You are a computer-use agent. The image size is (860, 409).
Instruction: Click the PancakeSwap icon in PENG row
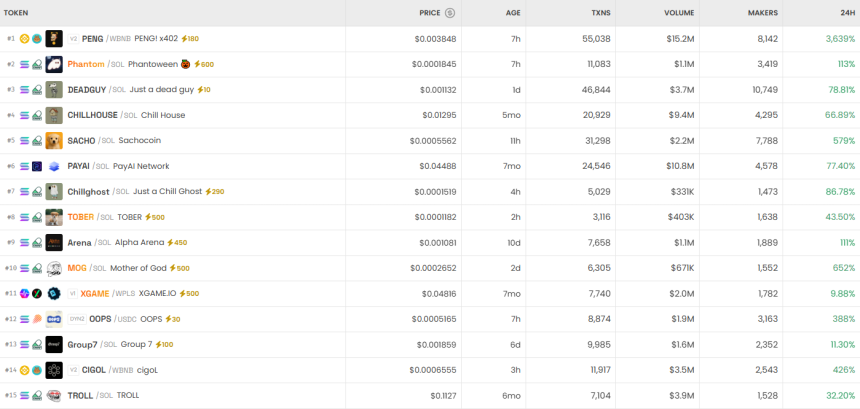pyautogui.click(x=37, y=38)
